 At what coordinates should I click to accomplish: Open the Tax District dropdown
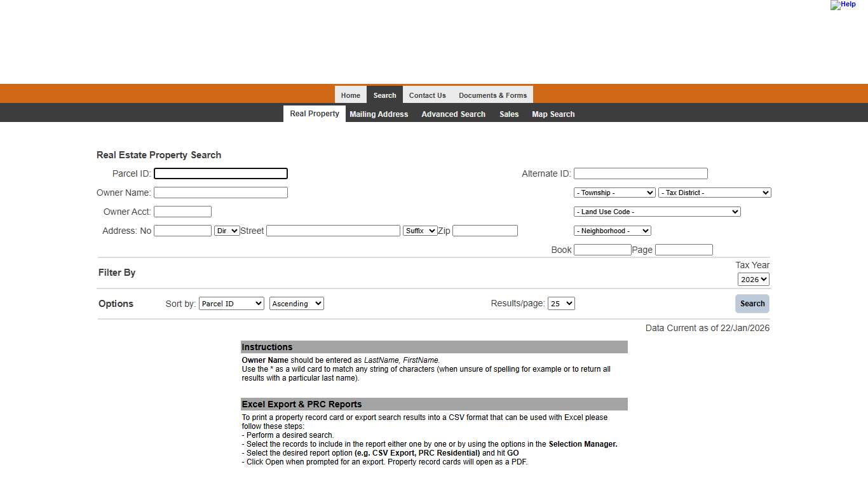tap(714, 192)
